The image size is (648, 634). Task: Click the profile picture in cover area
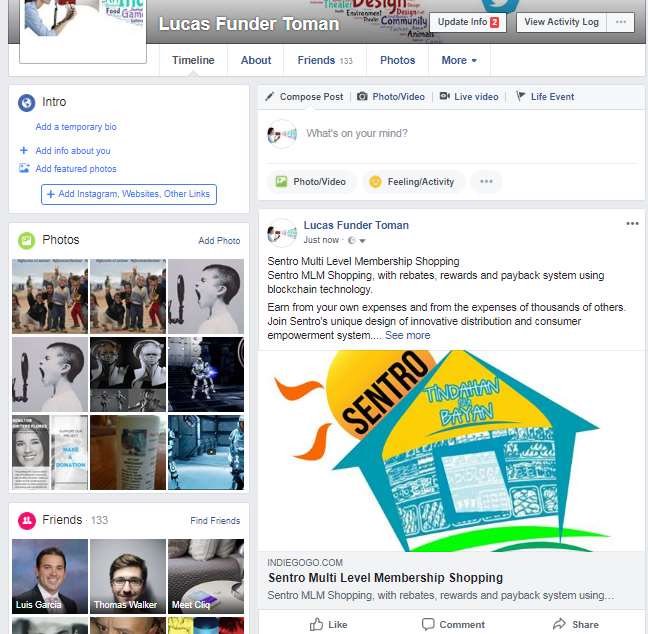[83, 31]
